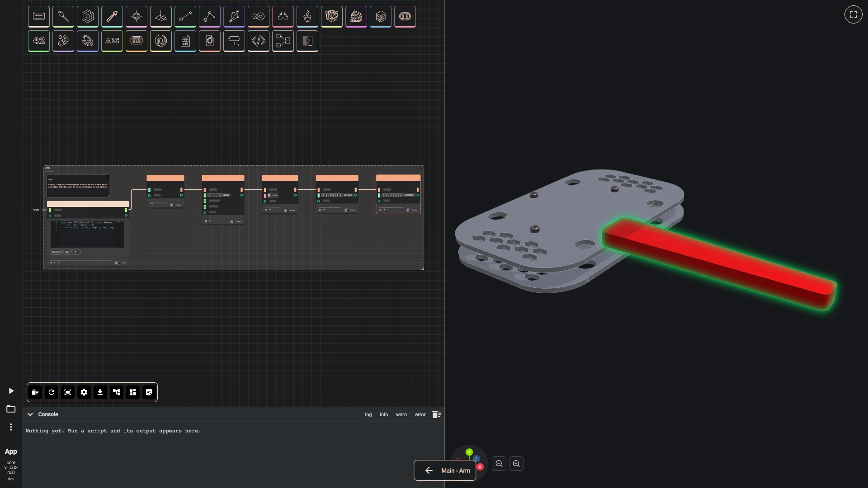Select the flow graph diagram icon
The image size is (868, 488).
(283, 41)
